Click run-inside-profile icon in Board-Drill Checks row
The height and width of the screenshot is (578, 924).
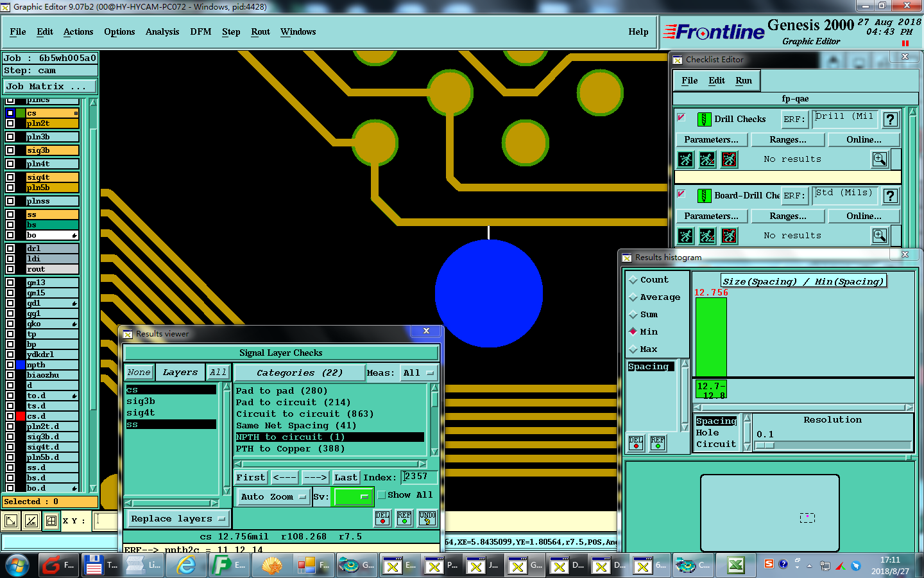[730, 236]
